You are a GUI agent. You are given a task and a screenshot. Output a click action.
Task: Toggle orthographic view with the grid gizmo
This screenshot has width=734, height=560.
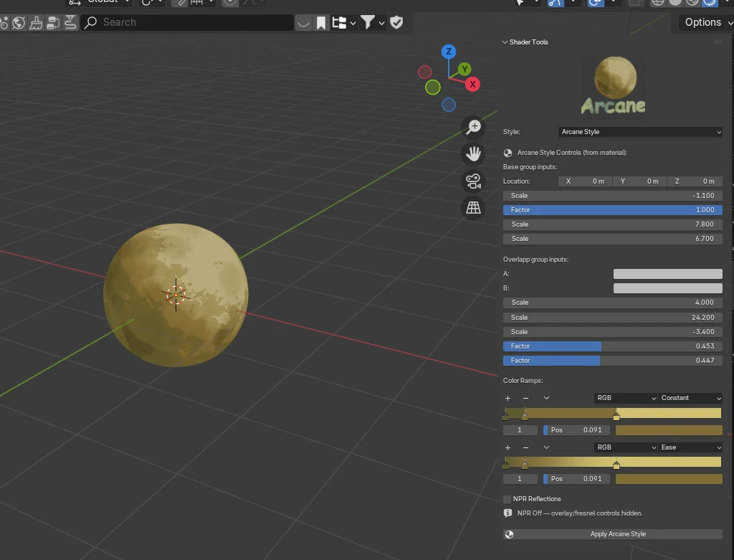click(x=473, y=208)
